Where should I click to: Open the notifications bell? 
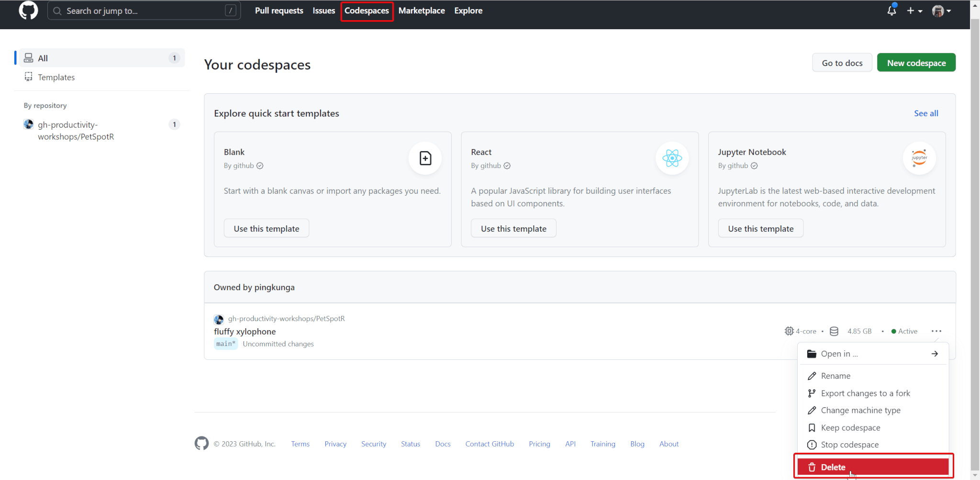point(891,11)
